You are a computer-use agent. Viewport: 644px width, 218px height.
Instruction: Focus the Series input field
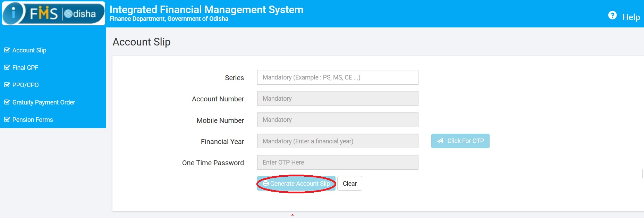(337, 77)
